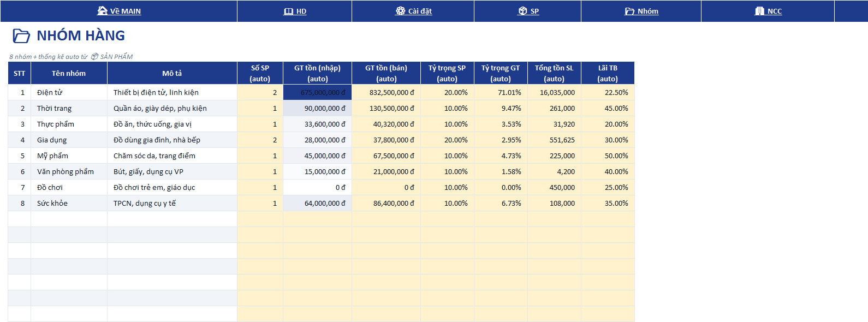Select the 22.50% average profit cell

tap(608, 93)
